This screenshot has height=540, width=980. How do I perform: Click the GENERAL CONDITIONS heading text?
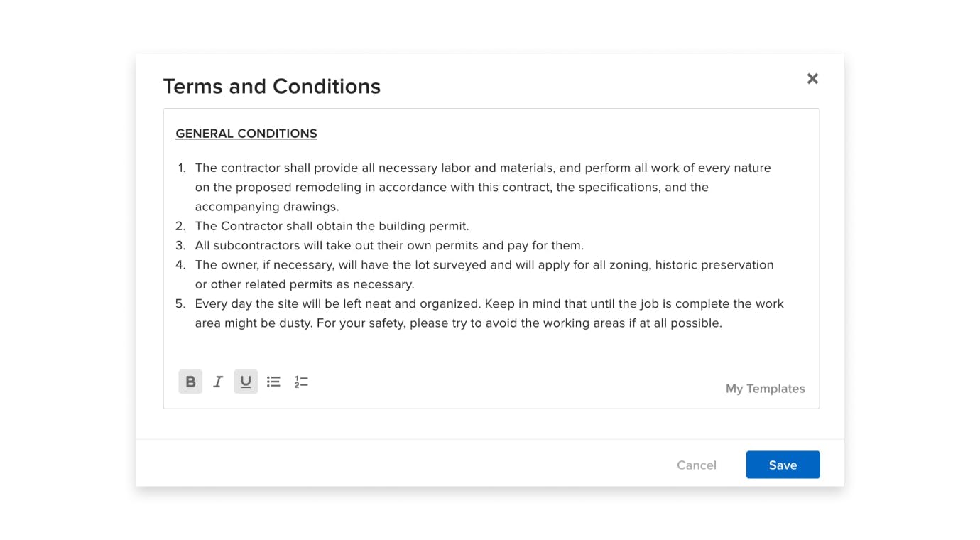pos(246,134)
